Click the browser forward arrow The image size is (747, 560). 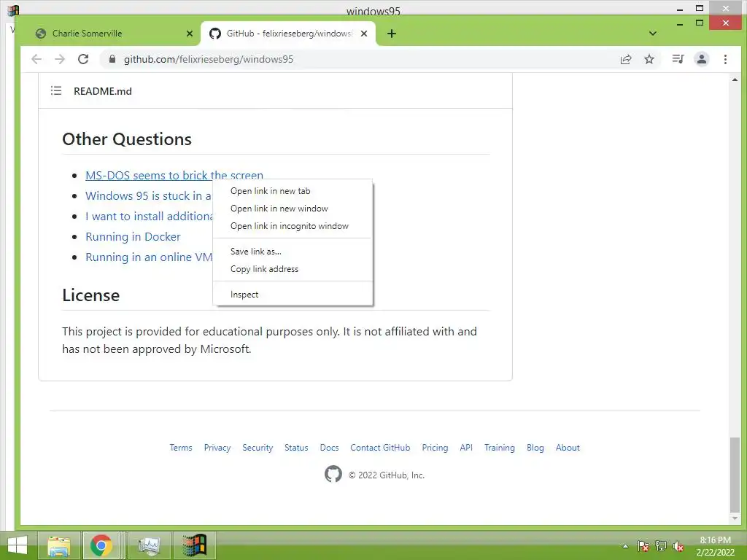tap(60, 59)
